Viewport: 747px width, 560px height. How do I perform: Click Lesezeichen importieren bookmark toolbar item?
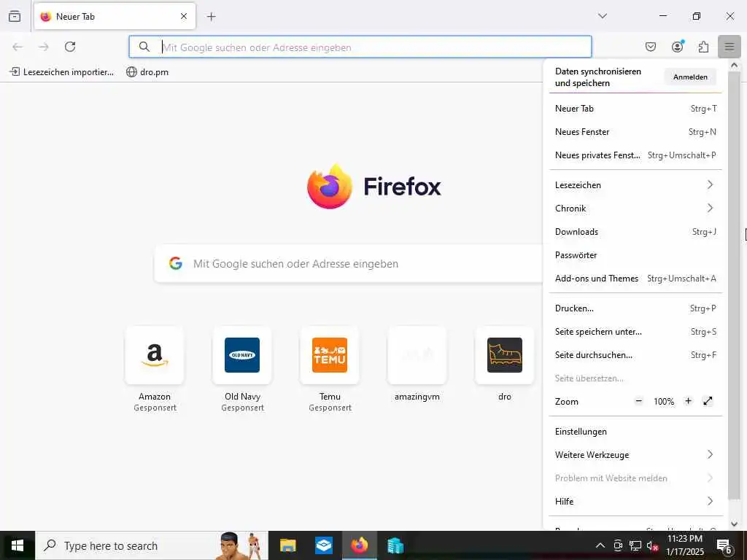tap(62, 72)
